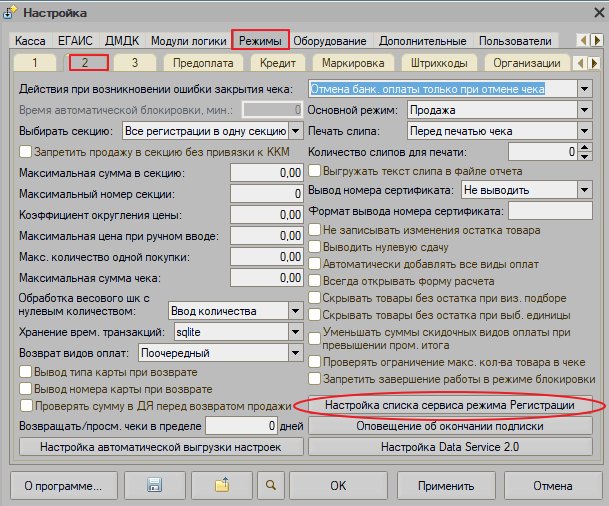
Task: Select the Режимы tab
Action: (260, 41)
